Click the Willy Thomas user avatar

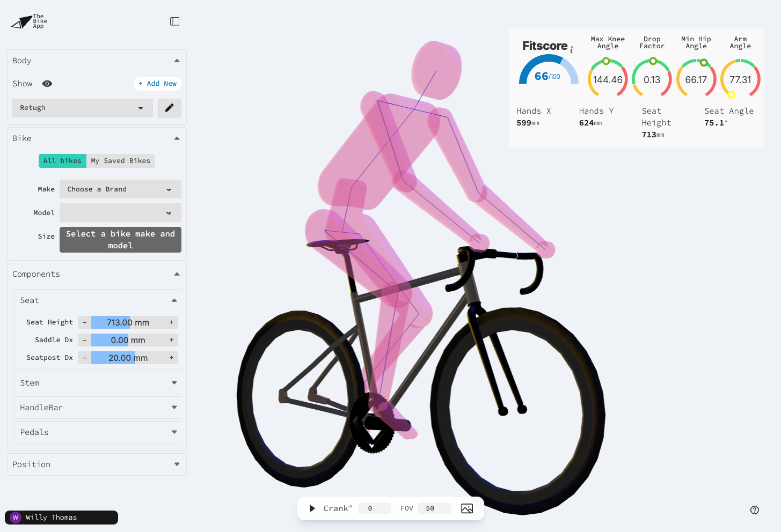point(16,518)
